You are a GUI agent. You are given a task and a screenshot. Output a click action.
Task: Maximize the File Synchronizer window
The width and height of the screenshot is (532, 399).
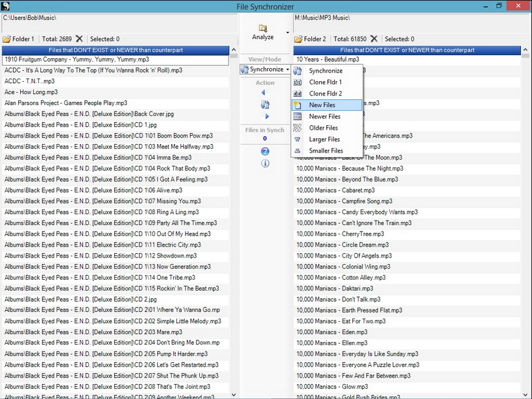[499, 6]
